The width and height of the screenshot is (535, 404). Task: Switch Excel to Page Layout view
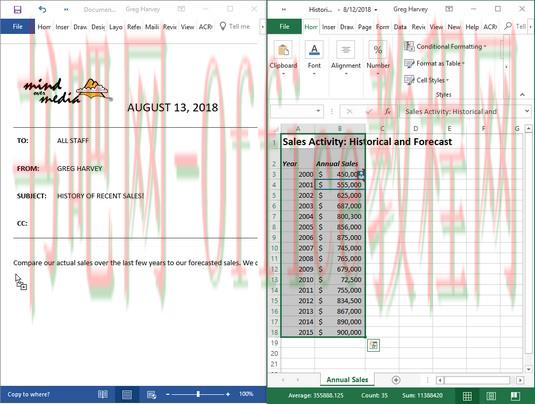pyautogui.click(x=491, y=396)
